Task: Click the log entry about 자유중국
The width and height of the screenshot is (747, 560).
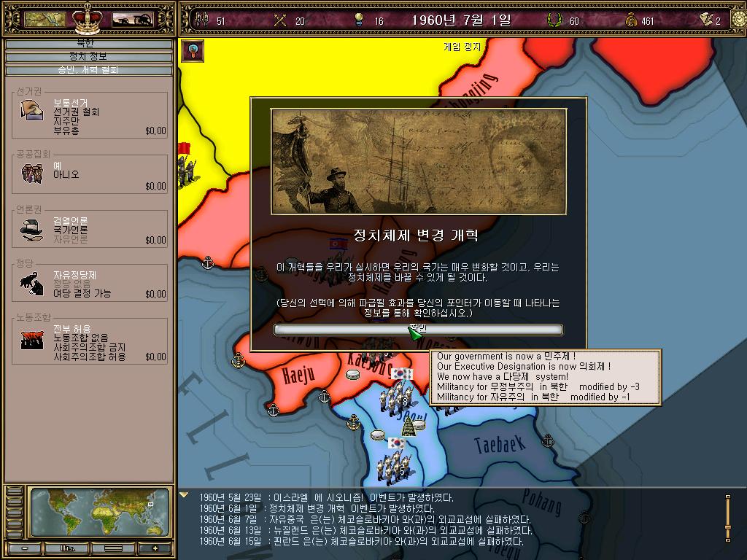Action: [x=365, y=519]
